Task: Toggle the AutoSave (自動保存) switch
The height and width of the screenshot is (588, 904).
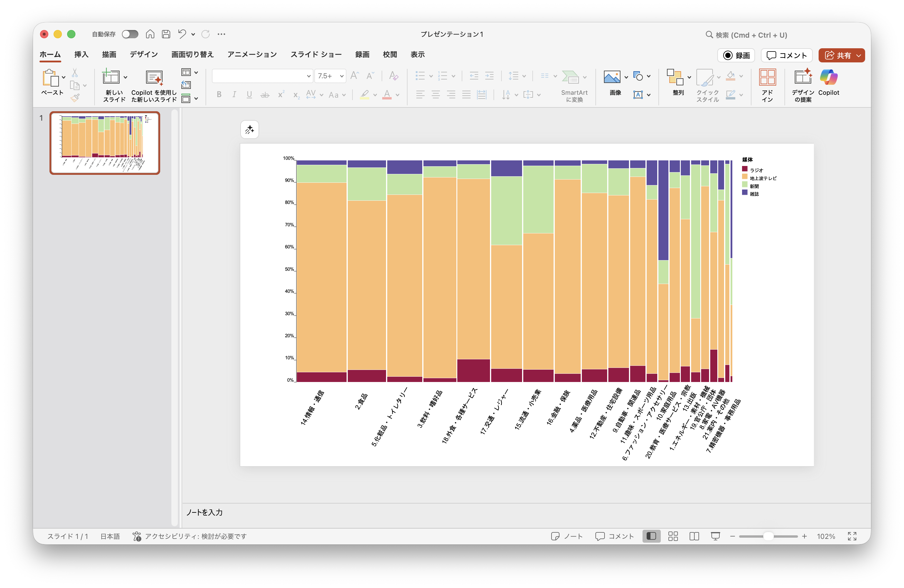Action: pyautogui.click(x=130, y=34)
